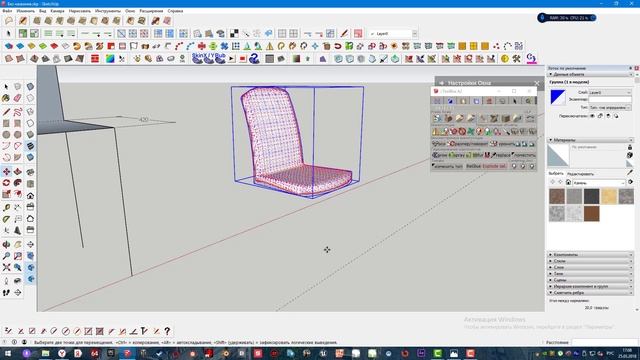The height and width of the screenshot is (360, 640).
Task: Click the Zoom magnifier tool
Action: coord(6,256)
